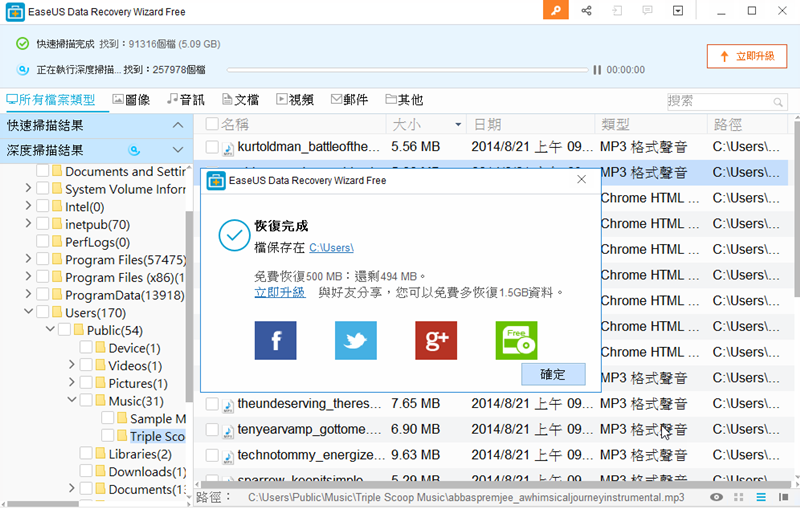Open the title bar dropdown menu
The height and width of the screenshot is (509, 800).
click(x=679, y=11)
